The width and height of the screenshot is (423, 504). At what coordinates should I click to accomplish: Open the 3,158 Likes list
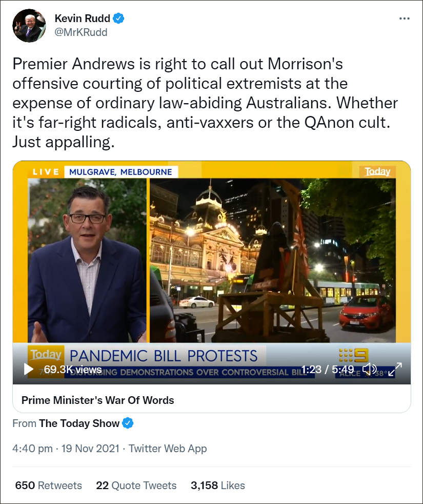[x=218, y=486]
